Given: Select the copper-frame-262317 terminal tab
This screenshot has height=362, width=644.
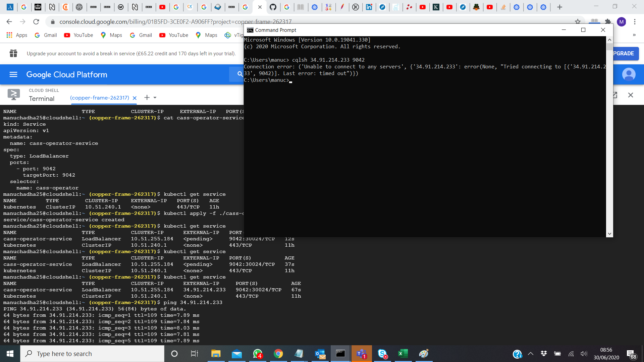Looking at the screenshot, I should click(x=99, y=98).
